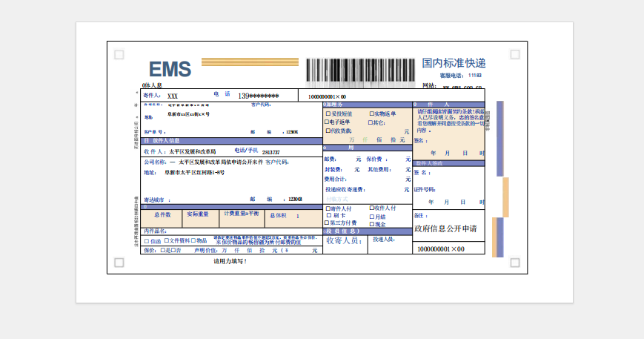This screenshot has width=644, height=339.
Task: Tick the 代收货款 checkbox
Action: [x=328, y=131]
